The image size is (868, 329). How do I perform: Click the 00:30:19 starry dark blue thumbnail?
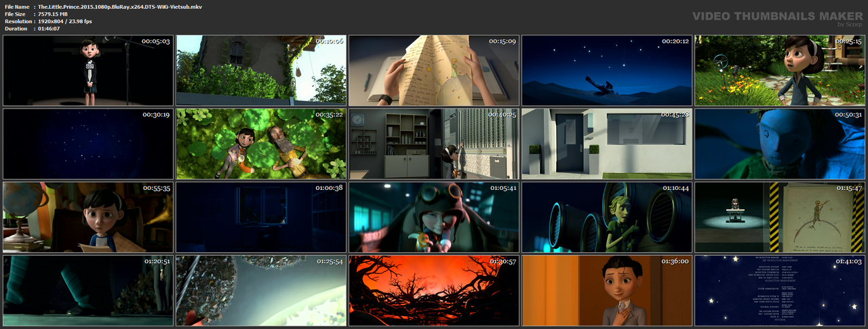pos(88,144)
